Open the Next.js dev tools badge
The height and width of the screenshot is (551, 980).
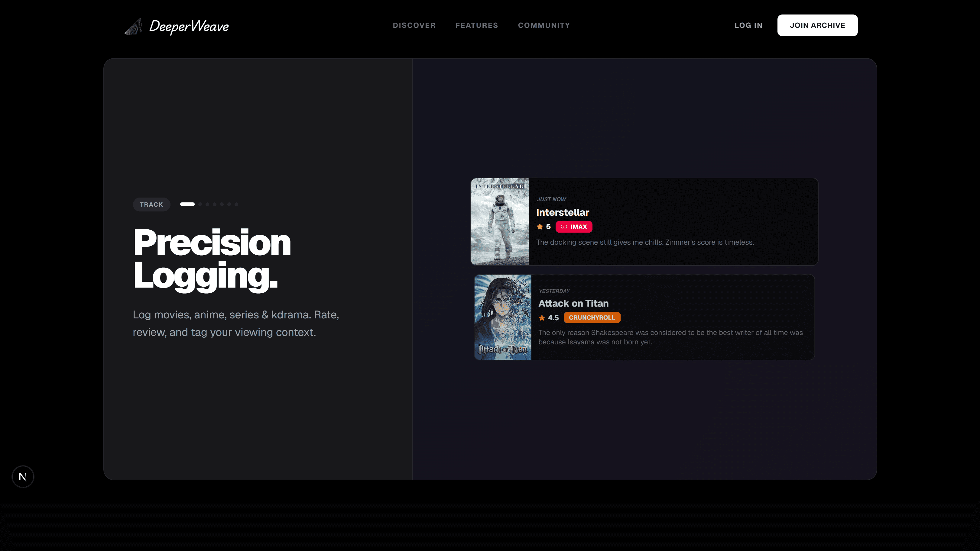(x=23, y=476)
